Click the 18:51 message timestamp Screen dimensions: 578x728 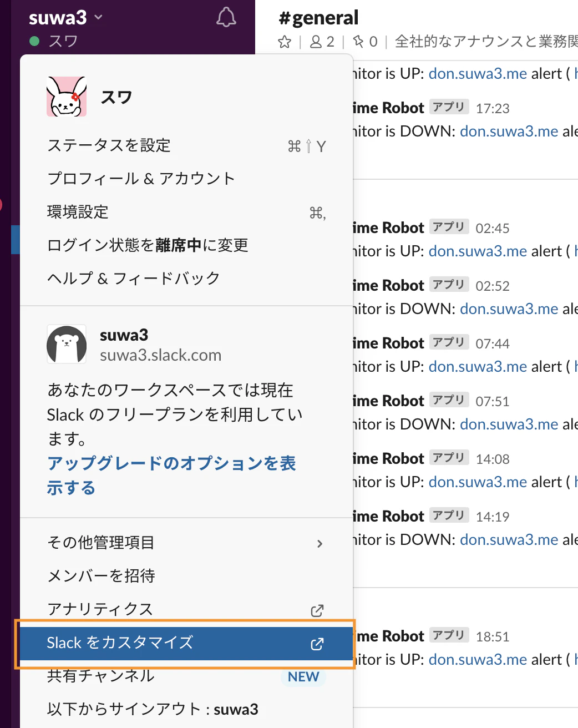[493, 636]
